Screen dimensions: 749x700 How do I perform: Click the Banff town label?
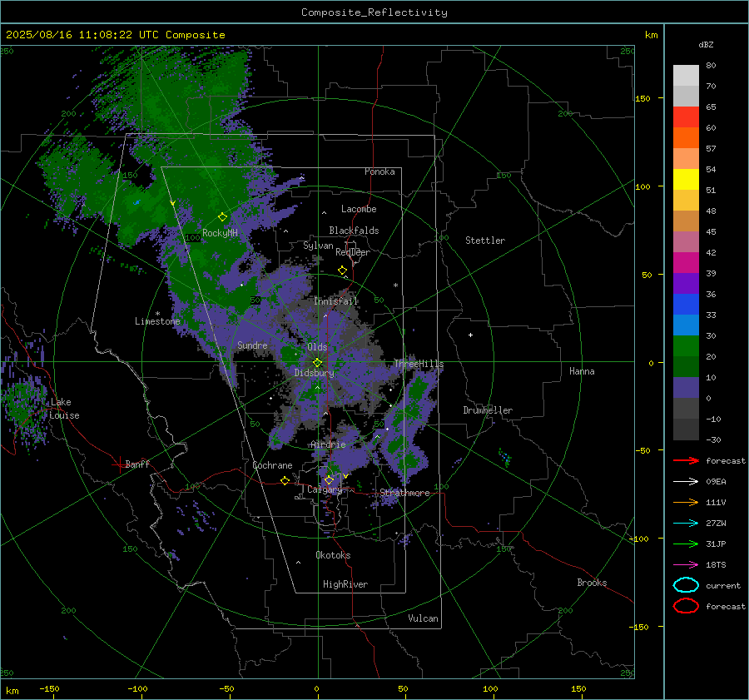[x=137, y=464]
